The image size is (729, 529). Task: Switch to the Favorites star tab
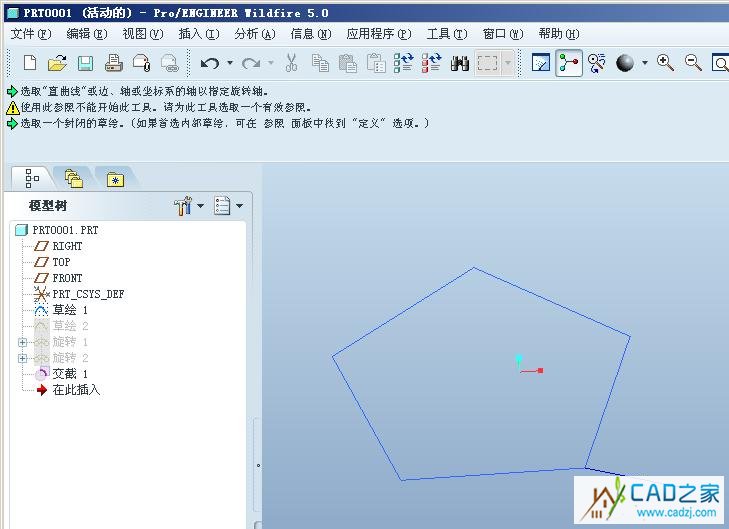click(116, 179)
